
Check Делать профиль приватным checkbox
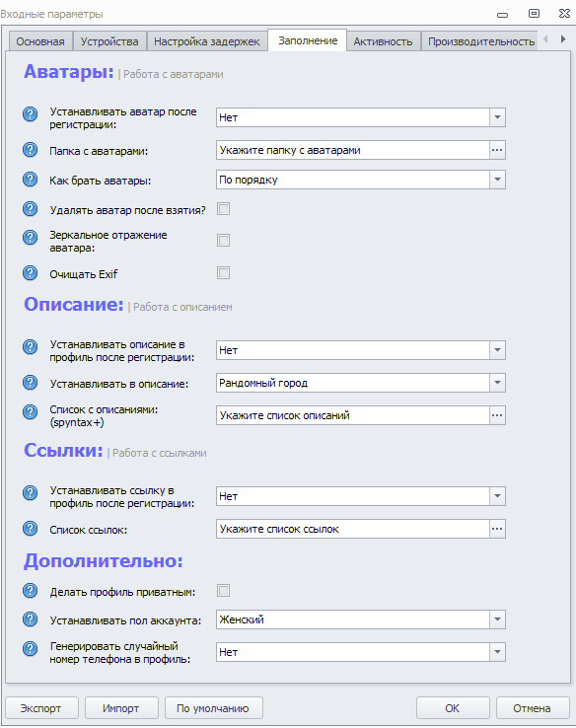[223, 591]
